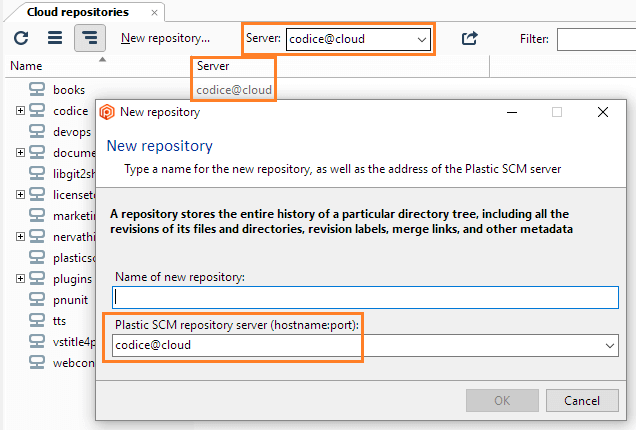Expand the docume repository node
Image resolution: width=636 pixels, height=430 pixels.
pos(20,153)
